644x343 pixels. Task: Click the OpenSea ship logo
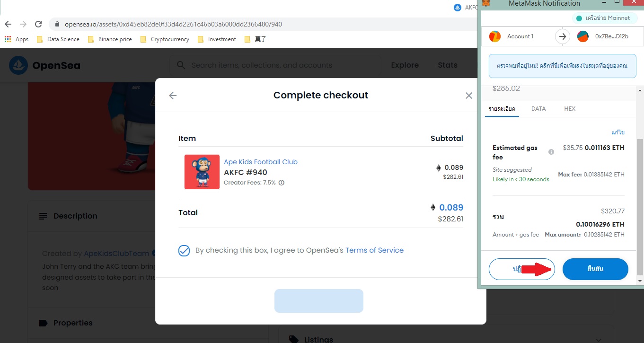[x=18, y=65]
